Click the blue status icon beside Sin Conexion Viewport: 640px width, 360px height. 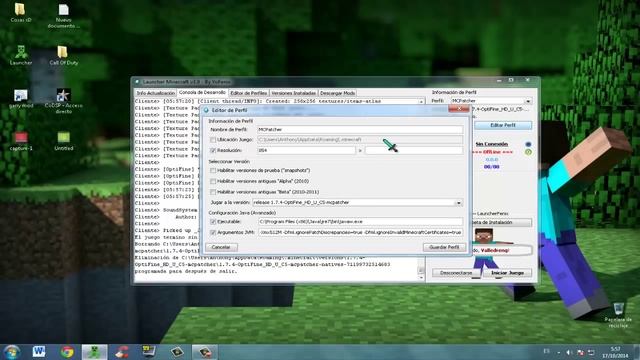tap(528, 144)
